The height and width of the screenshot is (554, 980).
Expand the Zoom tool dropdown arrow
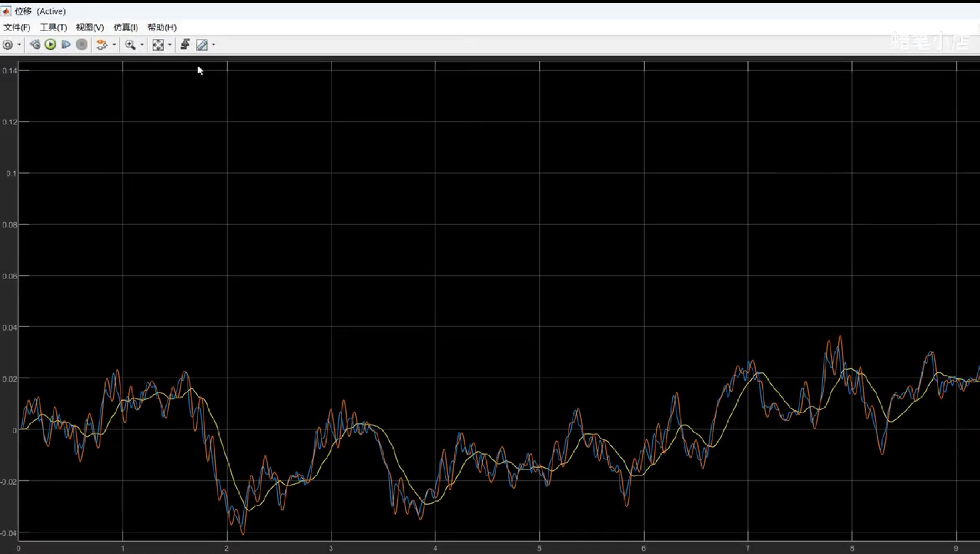tap(142, 45)
